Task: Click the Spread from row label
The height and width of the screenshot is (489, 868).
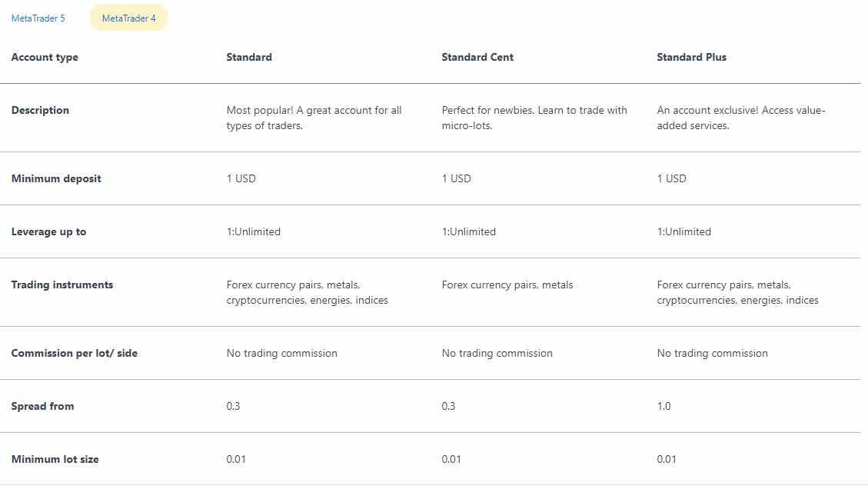Action: pos(42,406)
